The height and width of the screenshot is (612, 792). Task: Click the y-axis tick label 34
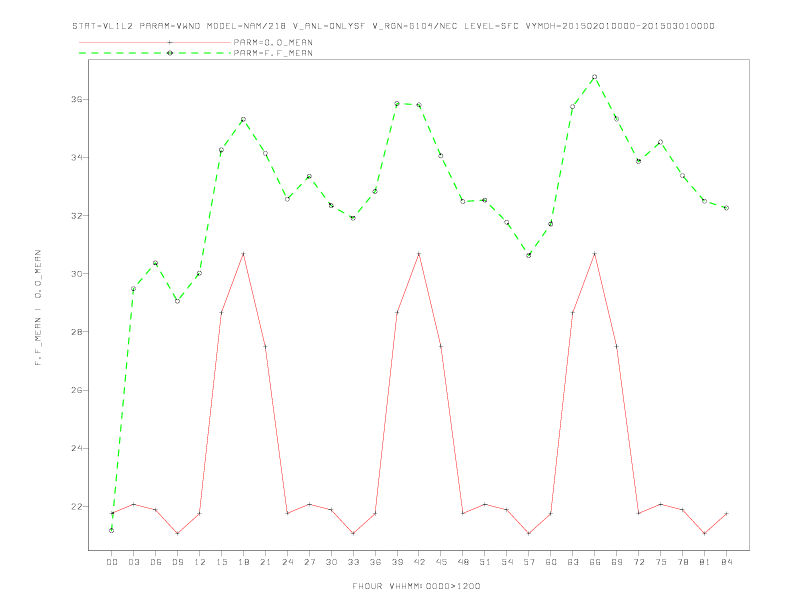77,158
